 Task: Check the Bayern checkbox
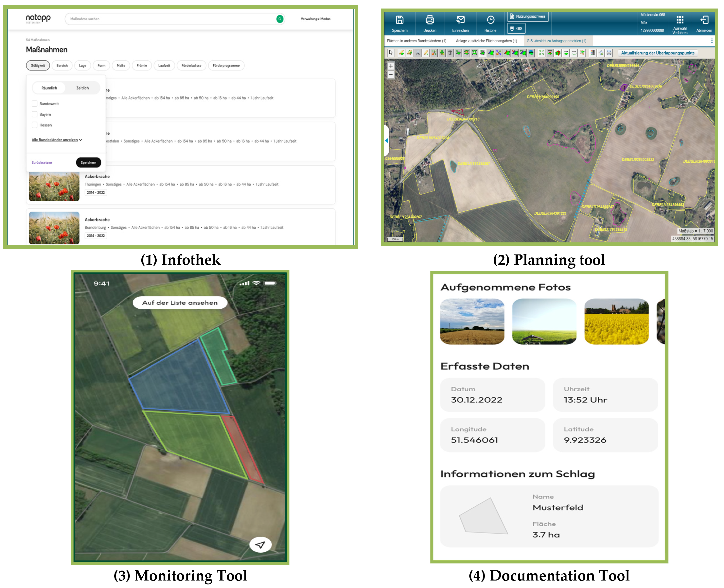pos(35,114)
